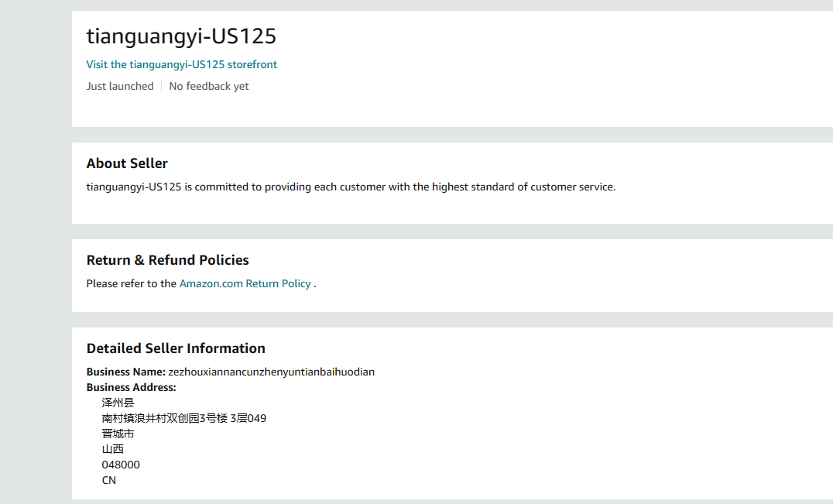Click the Detailed Seller Information heading
Screen dimensions: 833x504
click(x=176, y=348)
